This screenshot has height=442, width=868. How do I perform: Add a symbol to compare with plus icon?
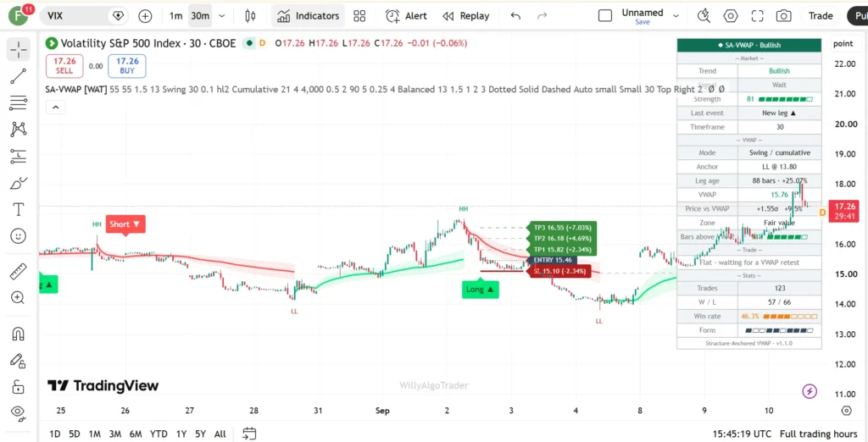145,16
